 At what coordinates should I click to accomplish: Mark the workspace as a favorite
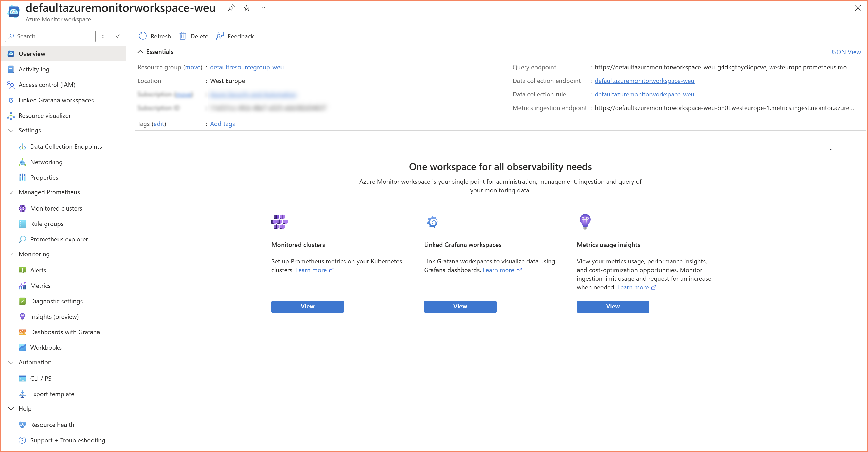pos(247,8)
